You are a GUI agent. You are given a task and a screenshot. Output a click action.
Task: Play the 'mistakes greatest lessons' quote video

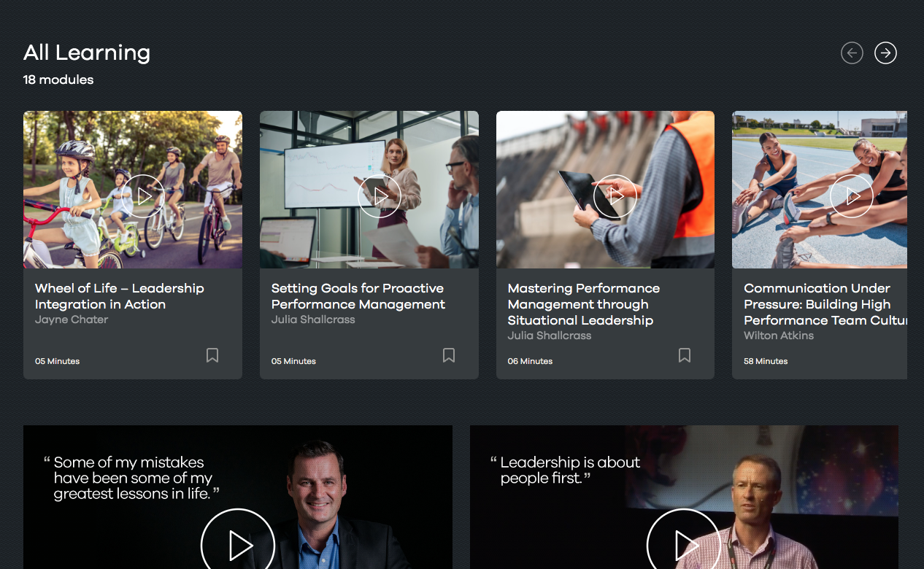pyautogui.click(x=238, y=544)
